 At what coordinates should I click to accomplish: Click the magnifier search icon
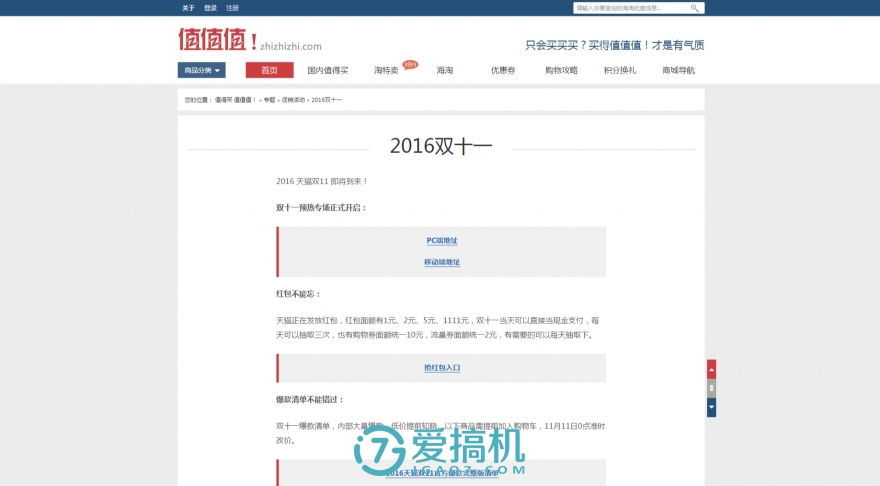(694, 8)
